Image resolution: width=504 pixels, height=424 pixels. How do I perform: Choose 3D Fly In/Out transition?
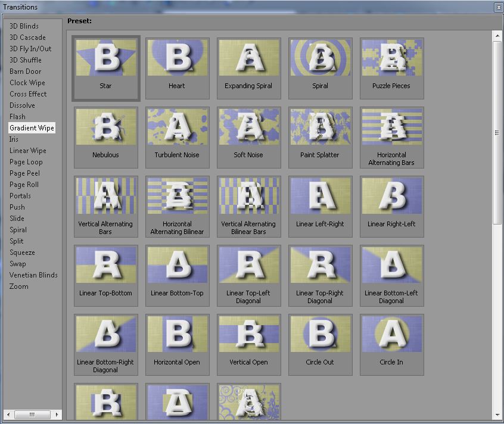30,48
